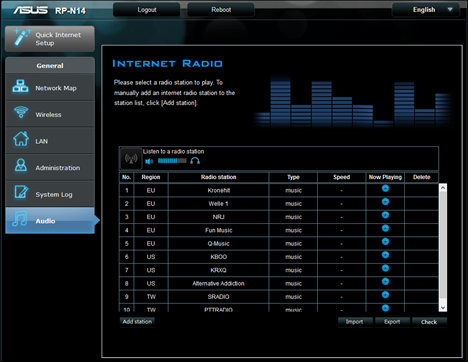Adjust the radio volume slider
This screenshot has height=362, width=468.
(x=172, y=161)
